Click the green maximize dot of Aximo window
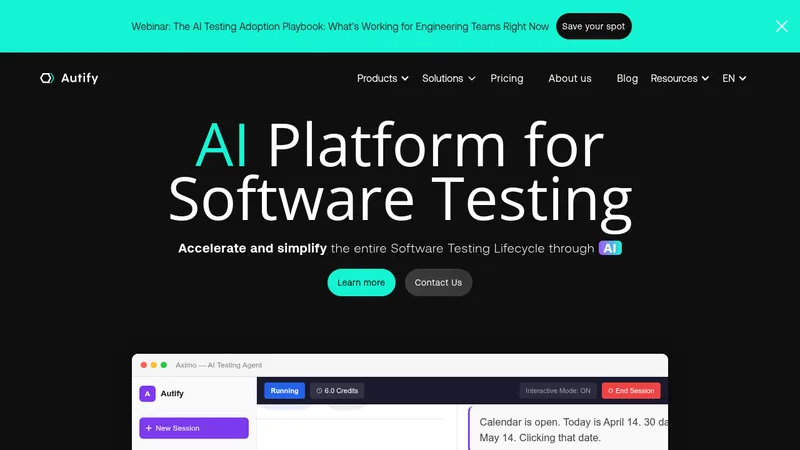 click(x=164, y=365)
